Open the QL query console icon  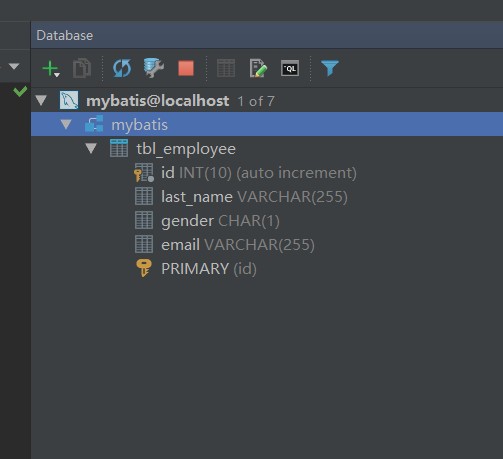[x=290, y=68]
